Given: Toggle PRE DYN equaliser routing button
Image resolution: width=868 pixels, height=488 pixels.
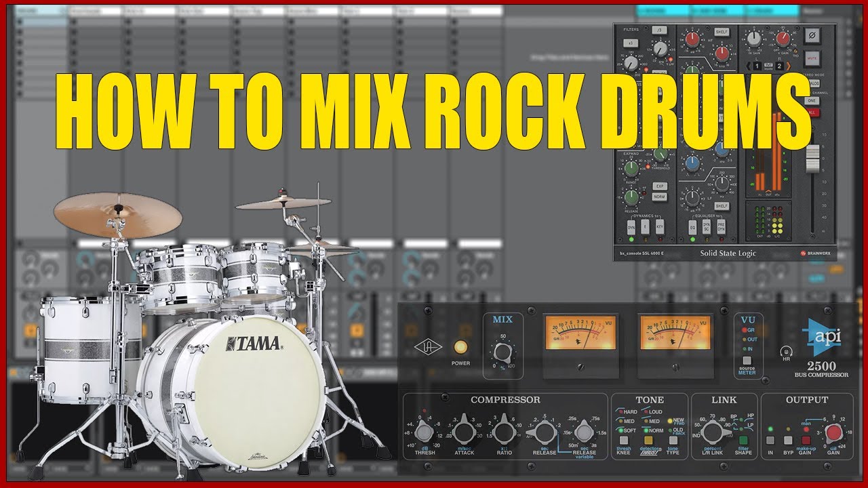Looking at the screenshot, I should click(x=721, y=227).
